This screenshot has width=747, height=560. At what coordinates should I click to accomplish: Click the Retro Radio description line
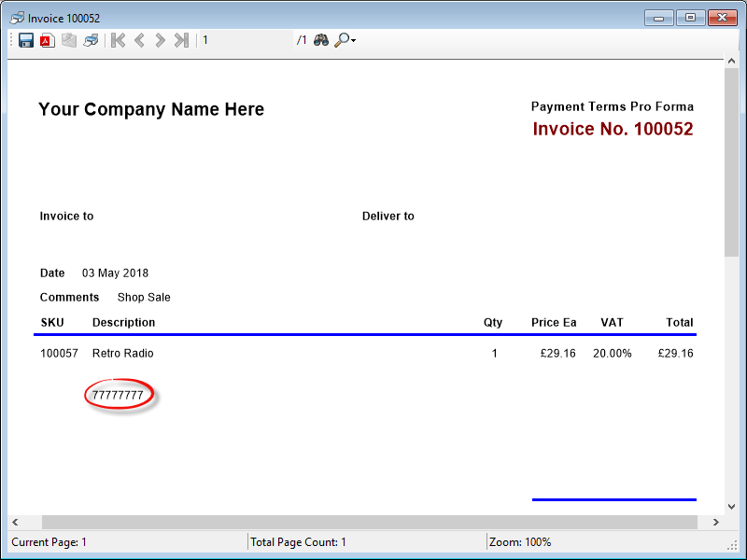[x=122, y=354]
